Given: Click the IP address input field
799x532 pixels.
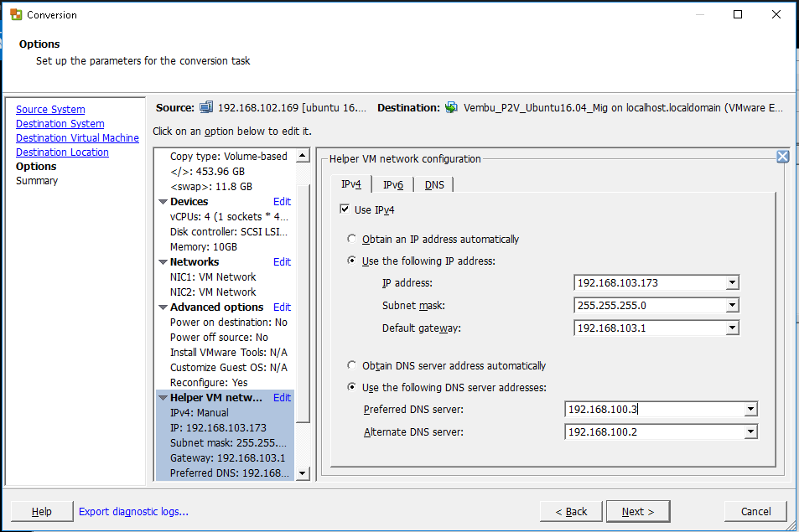Looking at the screenshot, I should tap(651, 282).
